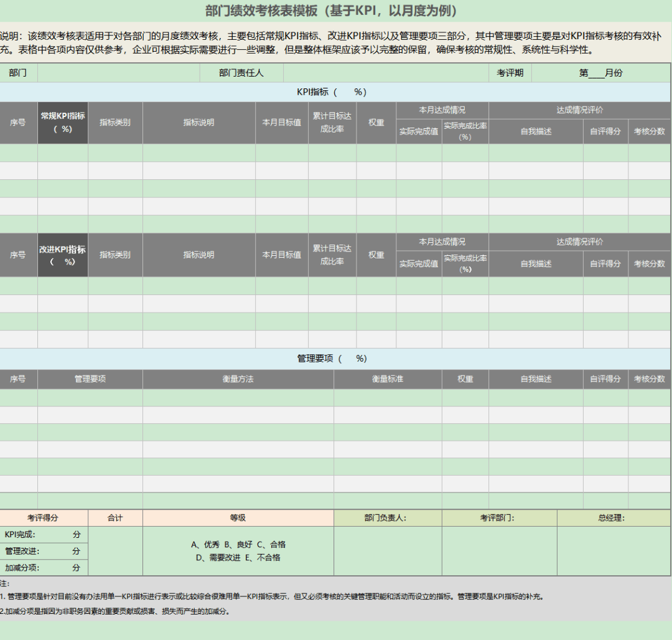Click the empty field right of 部门责任人

coord(386,73)
